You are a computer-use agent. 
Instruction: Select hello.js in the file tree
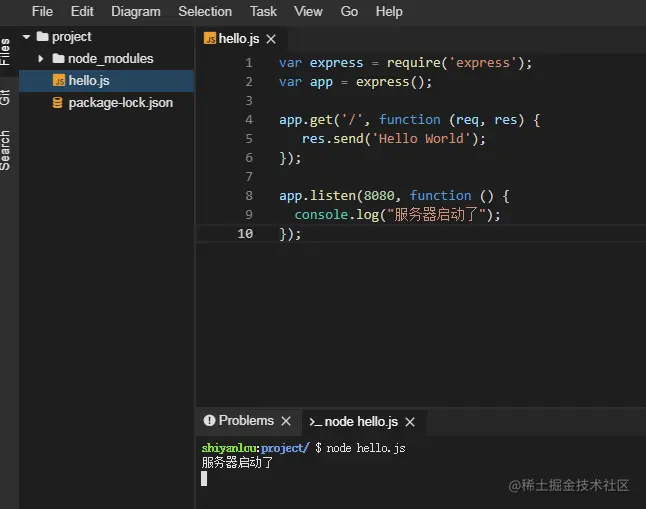pos(106,80)
